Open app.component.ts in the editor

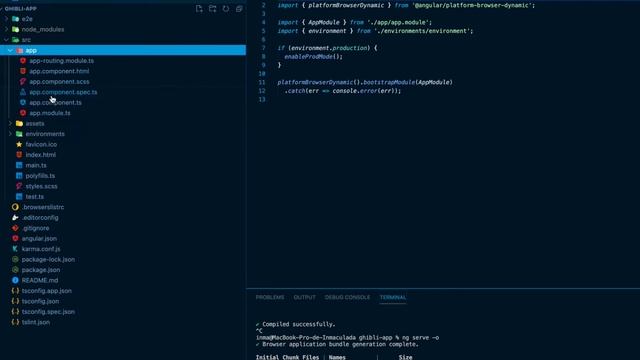click(55, 102)
